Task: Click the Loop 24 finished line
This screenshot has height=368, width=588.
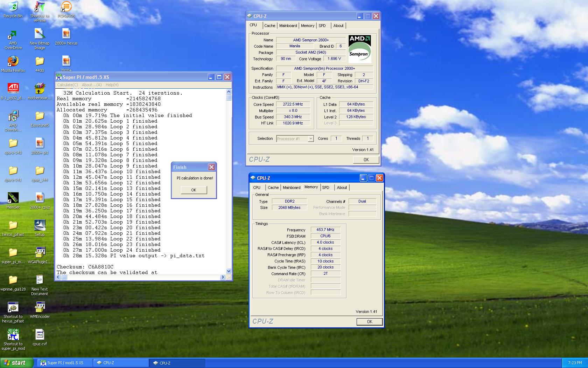Action: pos(112,250)
